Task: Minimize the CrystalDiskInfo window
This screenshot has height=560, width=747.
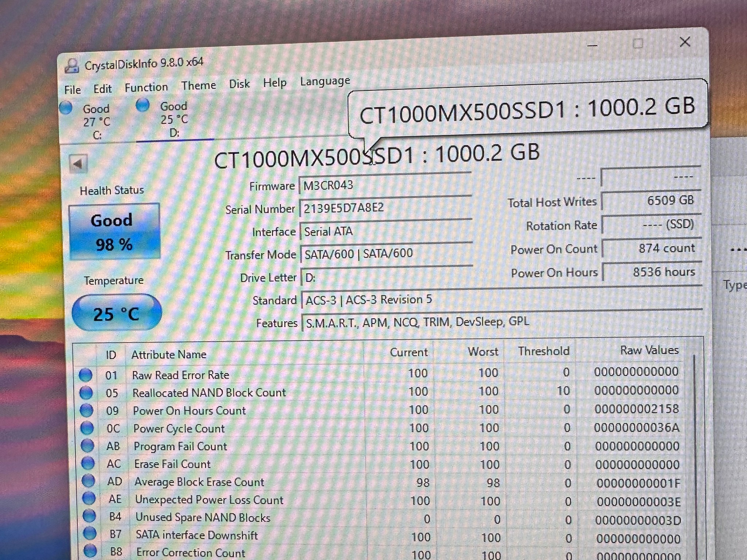Action: [593, 46]
